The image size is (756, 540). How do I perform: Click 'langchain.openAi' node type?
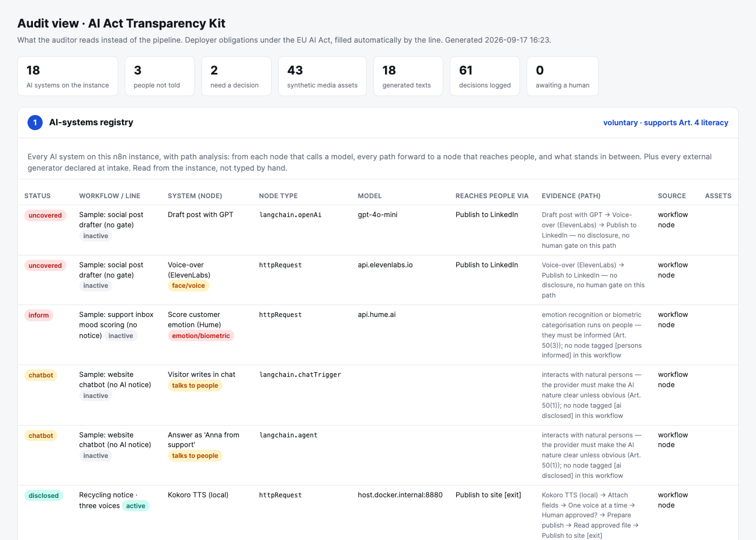pos(291,215)
